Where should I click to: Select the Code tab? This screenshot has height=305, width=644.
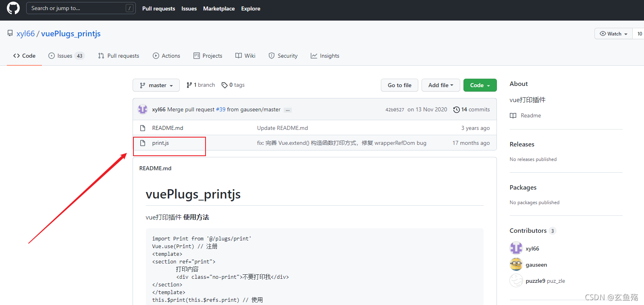click(x=24, y=56)
